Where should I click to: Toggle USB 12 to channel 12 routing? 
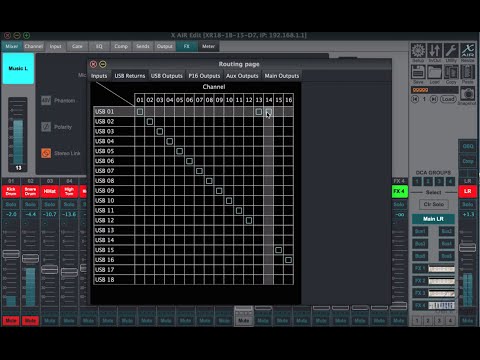(x=249, y=220)
